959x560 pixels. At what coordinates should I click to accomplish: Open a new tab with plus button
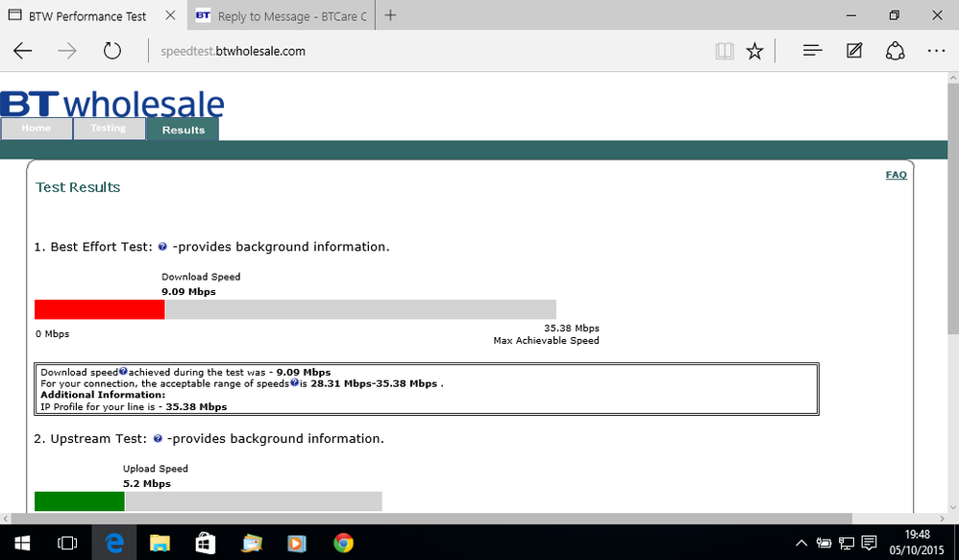[390, 16]
